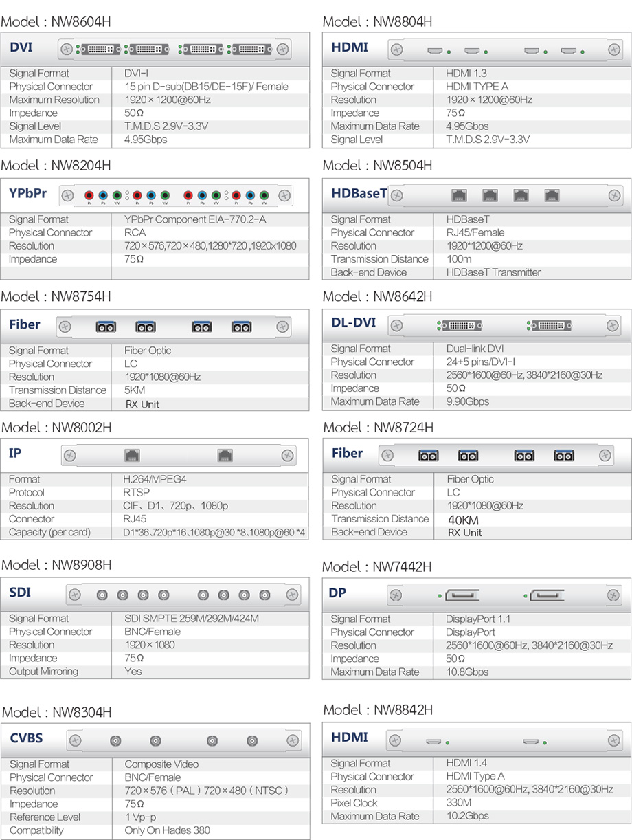Click the rightmost DVI port on NW8604H card
Screen dimensions: 632x840
252,49
